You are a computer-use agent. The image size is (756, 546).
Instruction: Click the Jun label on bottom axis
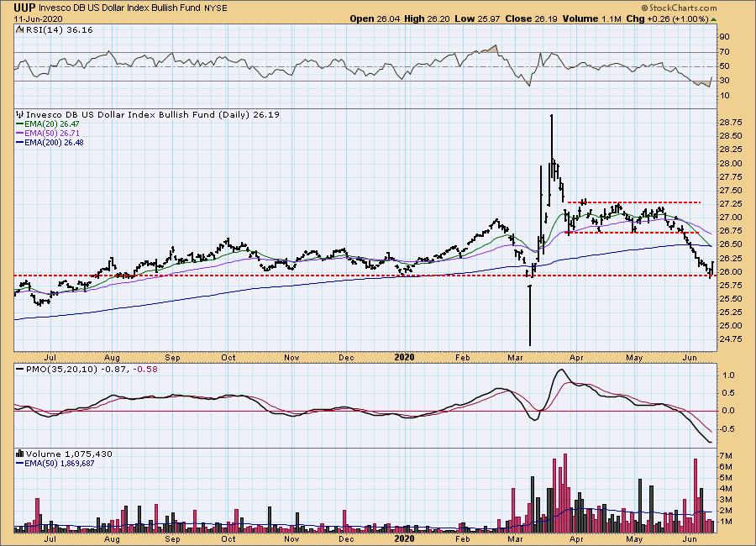click(690, 538)
